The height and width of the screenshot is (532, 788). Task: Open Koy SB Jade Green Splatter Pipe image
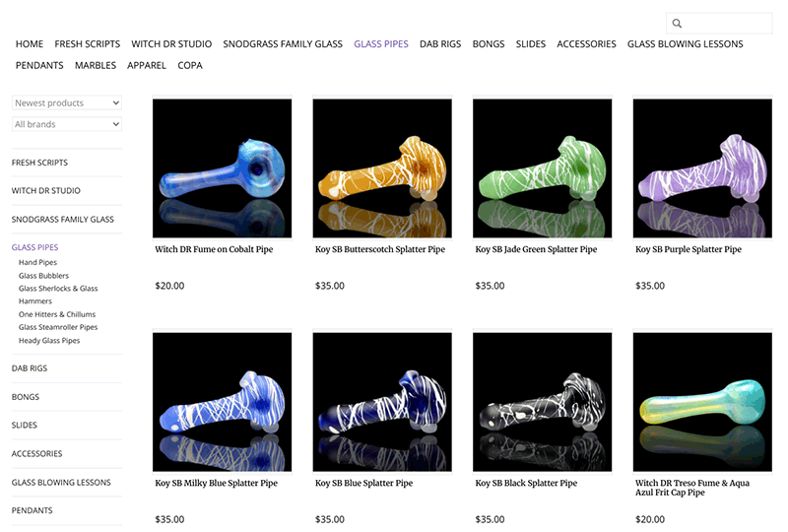[543, 167]
